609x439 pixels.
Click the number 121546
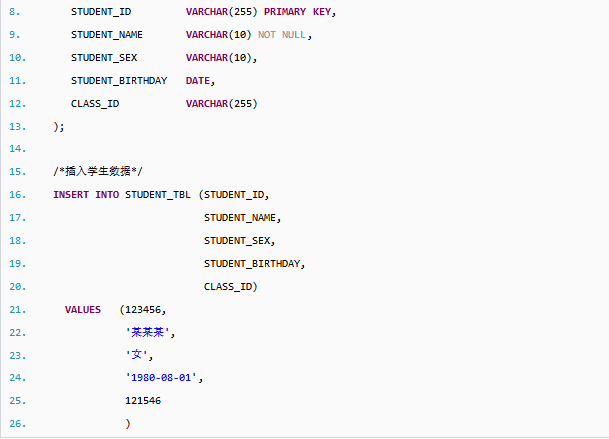tap(143, 400)
